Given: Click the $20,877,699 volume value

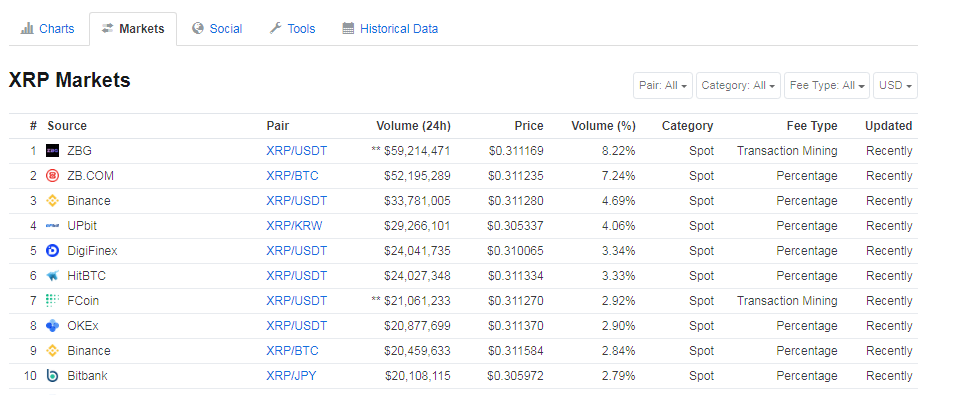Looking at the screenshot, I should point(417,326).
